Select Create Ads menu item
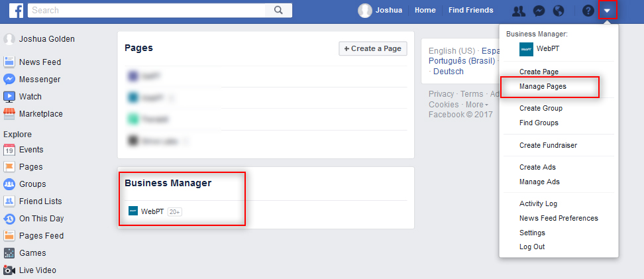644x279 pixels. coord(537,167)
